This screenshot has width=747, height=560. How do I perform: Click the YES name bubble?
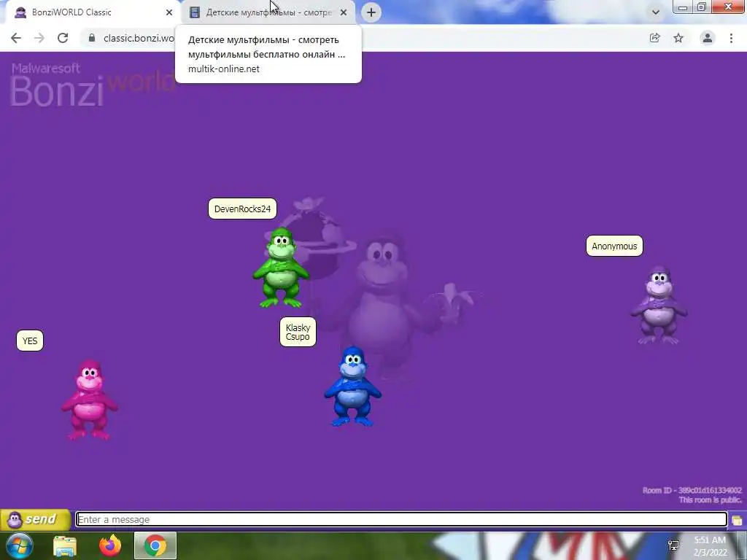30,341
